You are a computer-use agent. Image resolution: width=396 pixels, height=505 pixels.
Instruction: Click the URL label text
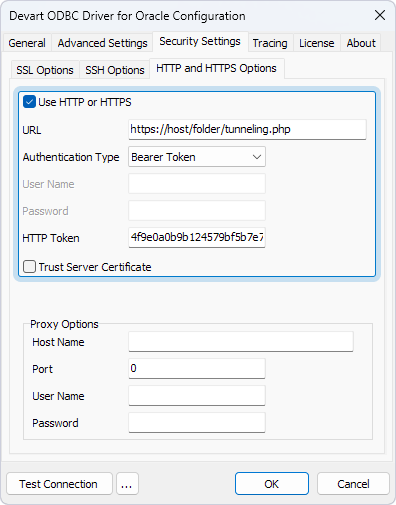point(32,130)
